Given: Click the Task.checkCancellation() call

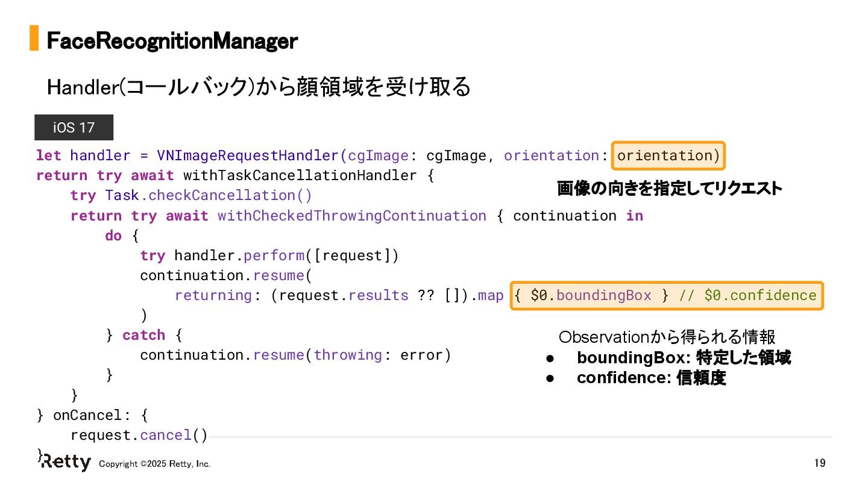Looking at the screenshot, I should (x=191, y=196).
